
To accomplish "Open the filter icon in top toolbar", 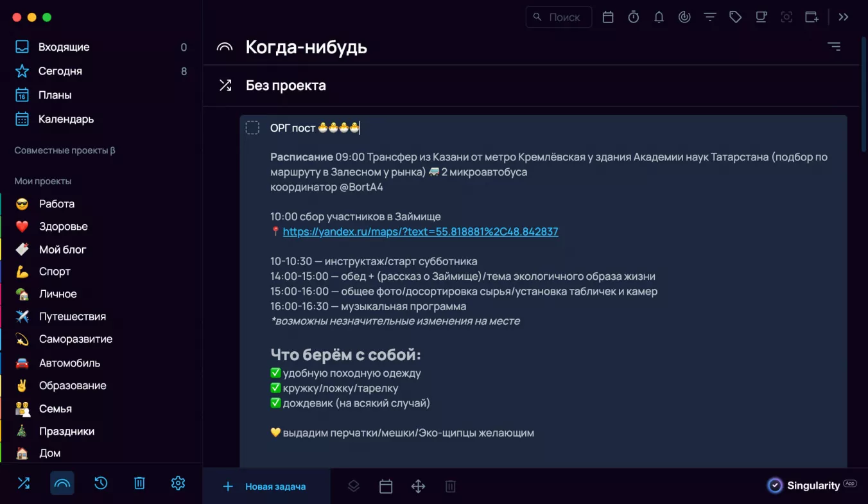I will (x=710, y=17).
